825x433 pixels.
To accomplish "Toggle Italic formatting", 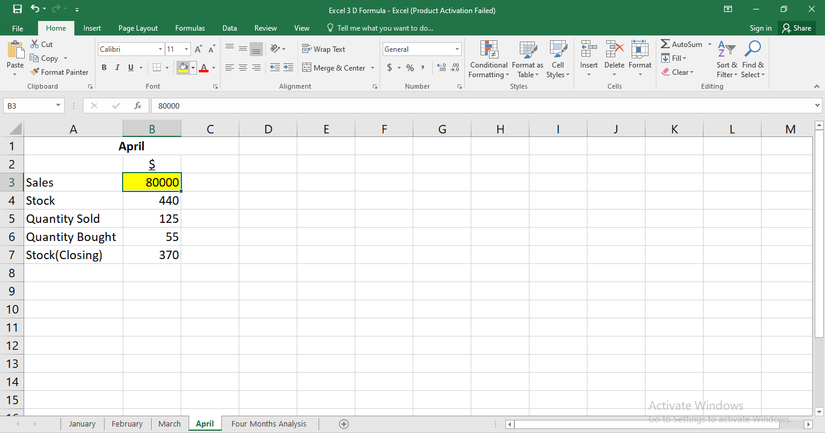I will coord(117,68).
